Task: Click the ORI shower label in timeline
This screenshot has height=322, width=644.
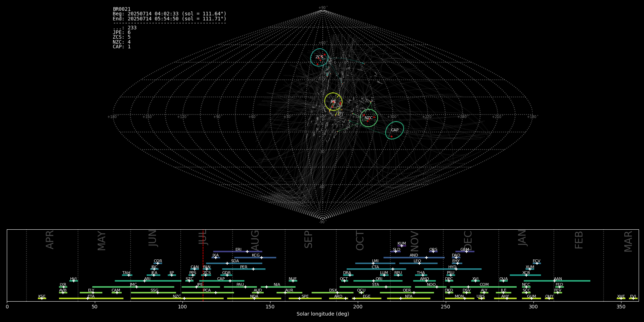Action: tap(379, 279)
